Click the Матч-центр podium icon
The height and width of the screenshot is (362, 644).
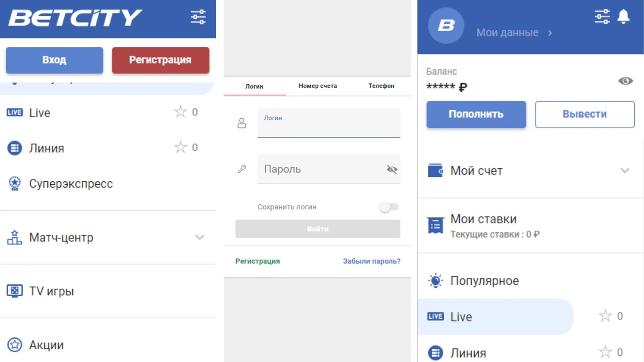coord(15,237)
